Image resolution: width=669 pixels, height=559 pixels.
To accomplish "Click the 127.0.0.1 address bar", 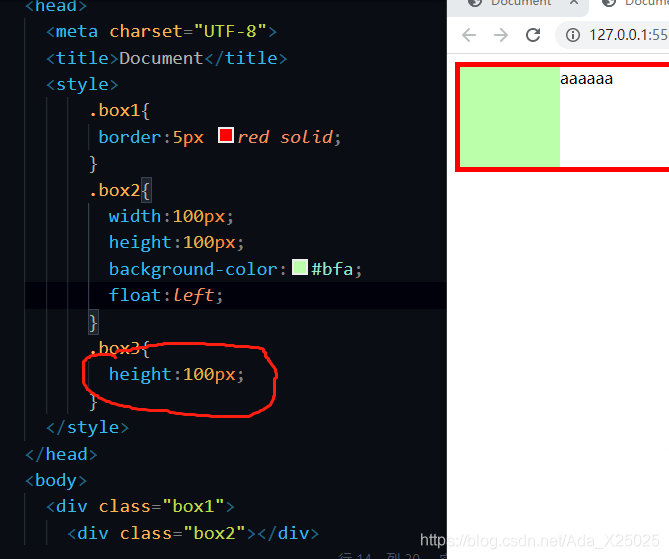I will tap(613, 35).
